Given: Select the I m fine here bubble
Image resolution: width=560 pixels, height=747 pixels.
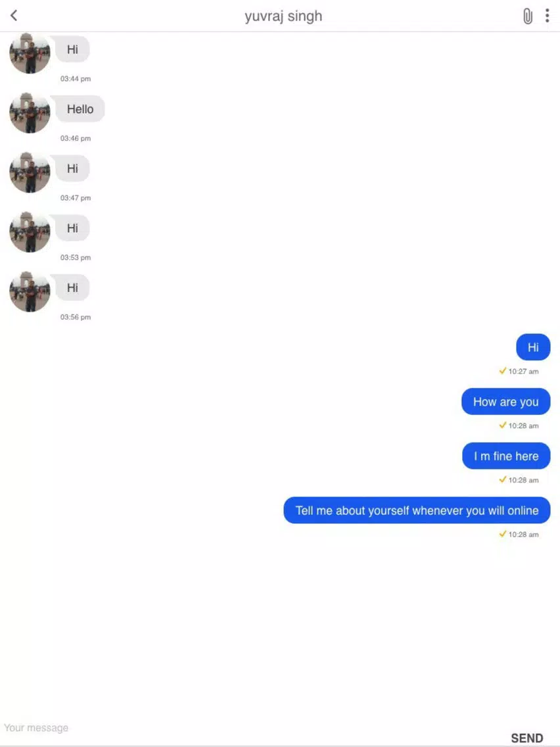Looking at the screenshot, I should [x=506, y=456].
